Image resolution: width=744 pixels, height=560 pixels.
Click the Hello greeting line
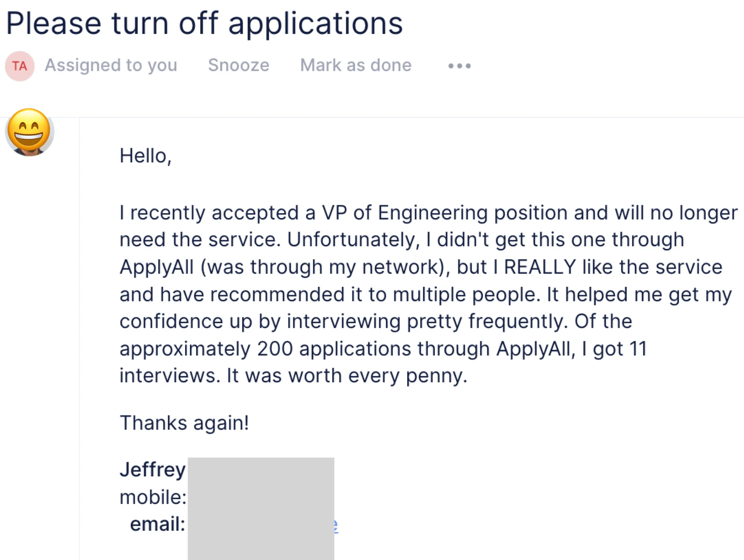click(145, 156)
